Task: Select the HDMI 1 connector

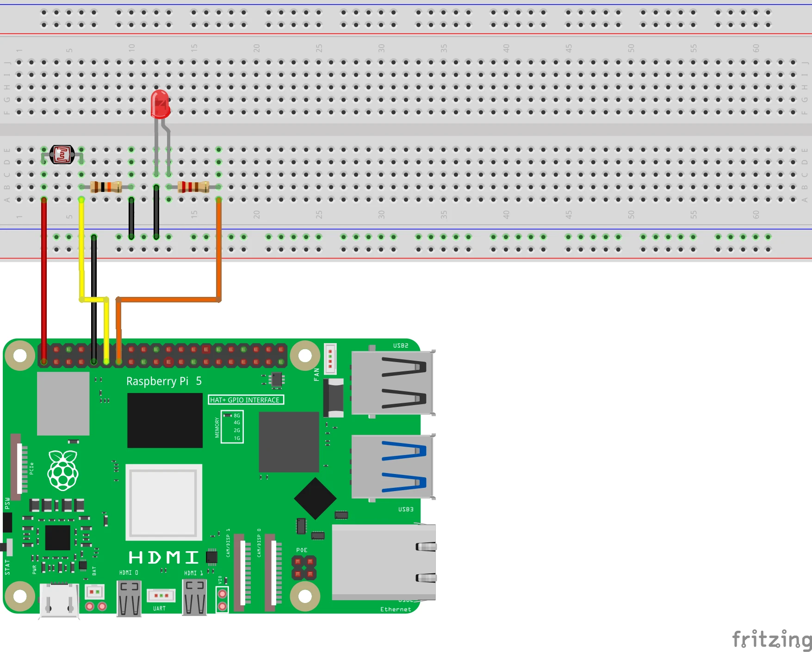Action: [x=194, y=598]
